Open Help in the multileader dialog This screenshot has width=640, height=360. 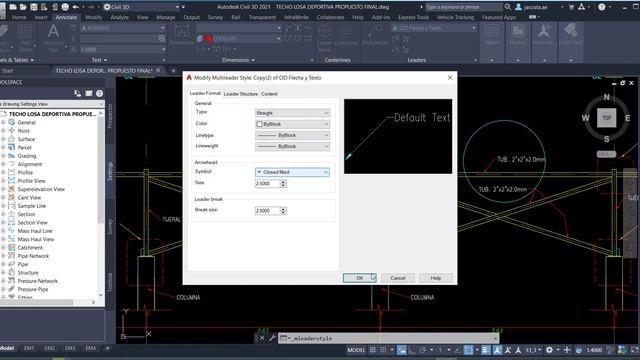[436, 278]
